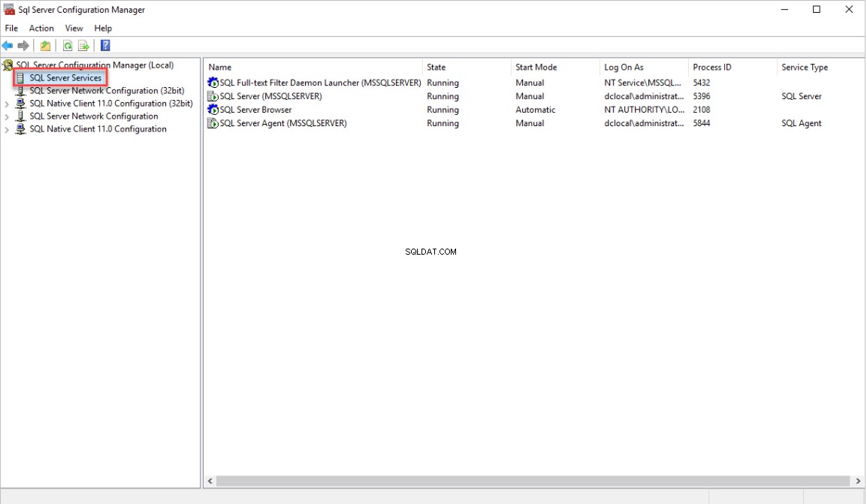Screen dimensions: 867x504
Task: Click the Full-text Filter Daemon Launcher service icon
Action: [213, 83]
